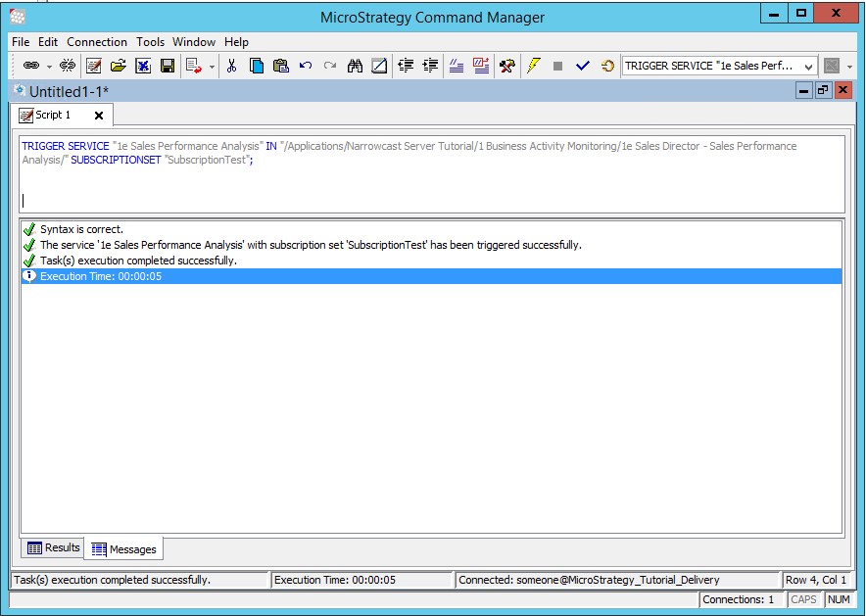This screenshot has width=866, height=616.
Task: Click inside the script editor text area
Action: [x=431, y=186]
